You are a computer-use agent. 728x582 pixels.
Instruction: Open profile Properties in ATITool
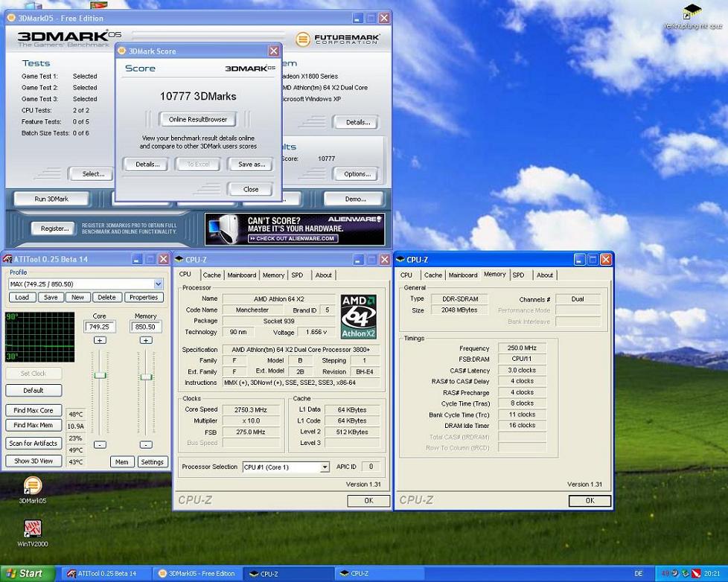tap(144, 297)
